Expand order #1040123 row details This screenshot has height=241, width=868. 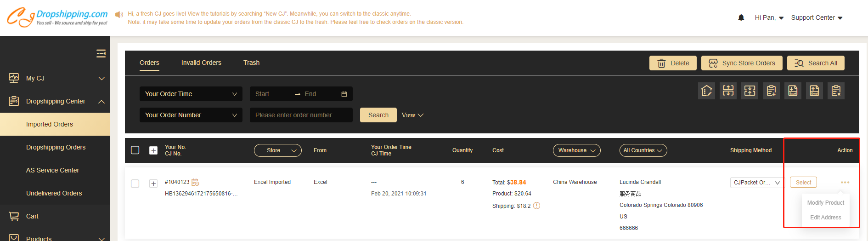tap(153, 184)
